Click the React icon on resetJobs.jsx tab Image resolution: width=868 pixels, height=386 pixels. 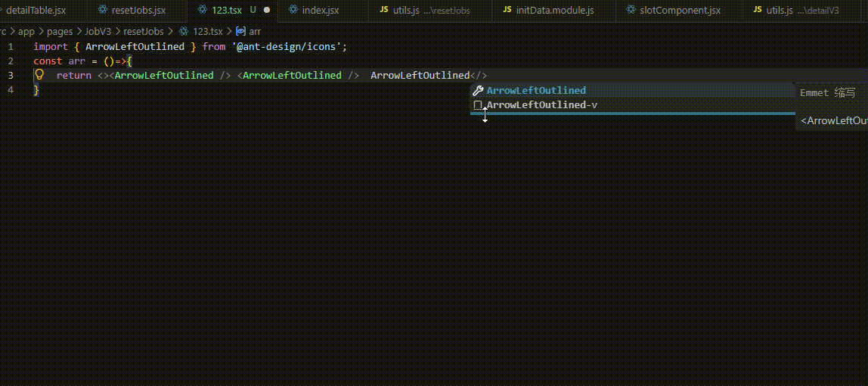coord(102,10)
